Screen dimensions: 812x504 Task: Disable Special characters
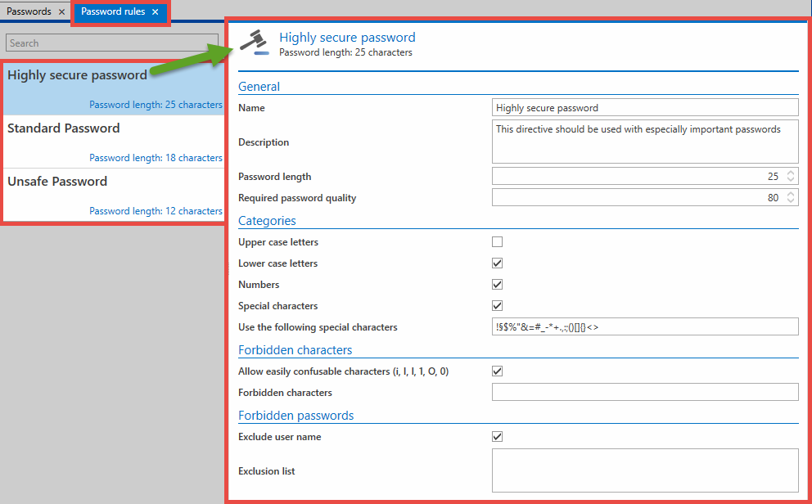[497, 305]
